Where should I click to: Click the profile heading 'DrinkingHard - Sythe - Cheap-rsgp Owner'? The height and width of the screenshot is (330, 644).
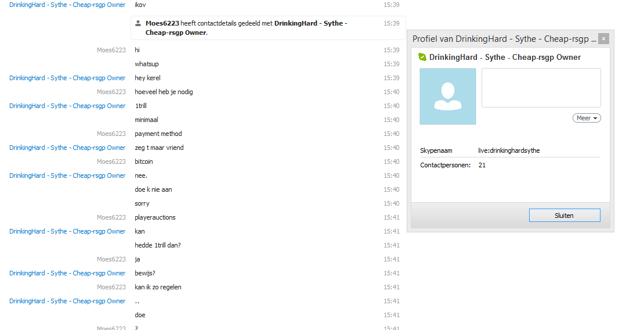tap(505, 57)
